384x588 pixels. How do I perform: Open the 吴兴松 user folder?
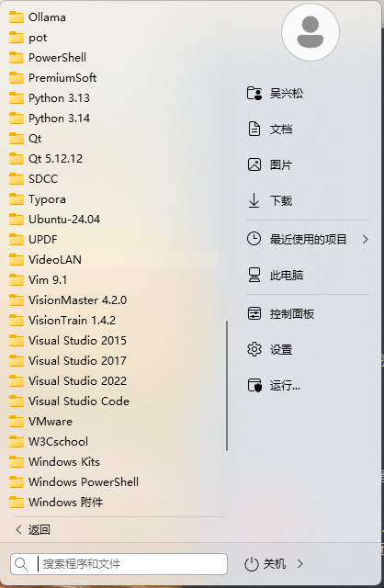pos(276,94)
